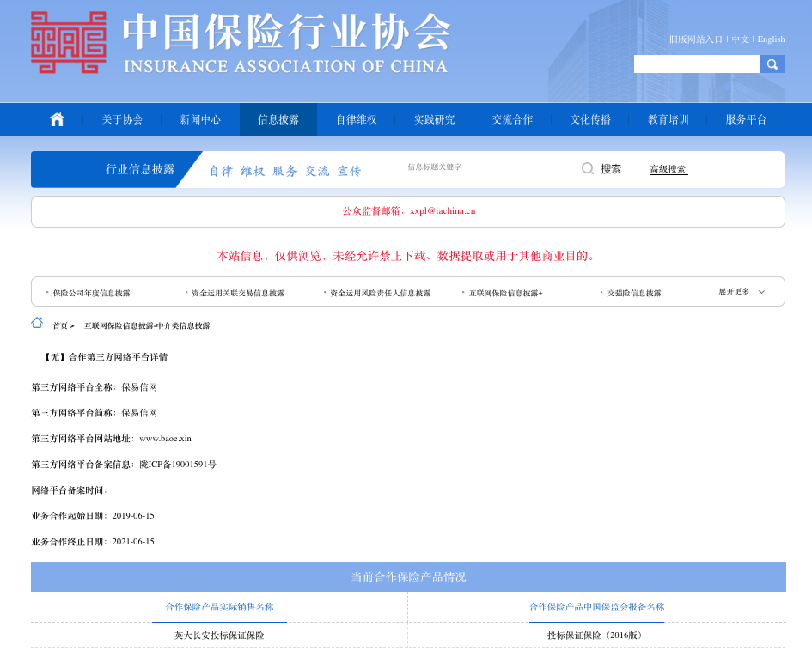The height and width of the screenshot is (656, 812).
Task: Open the 服务平台 menu
Action: pos(746,119)
